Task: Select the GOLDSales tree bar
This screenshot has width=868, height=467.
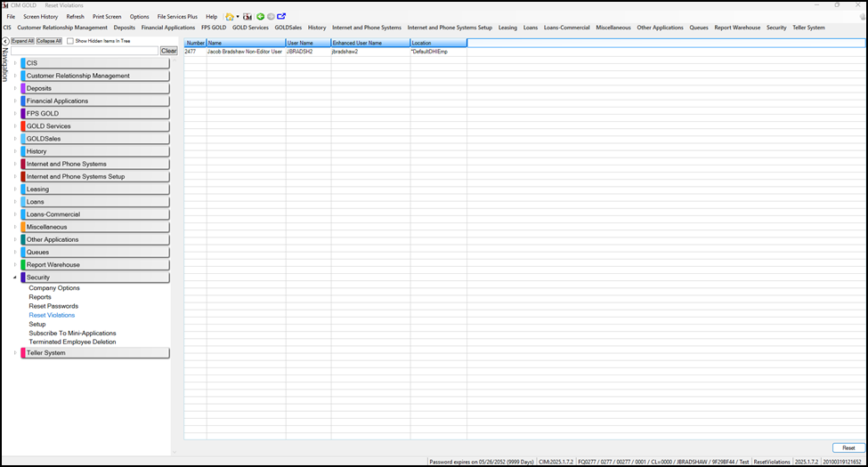Action: 95,139
